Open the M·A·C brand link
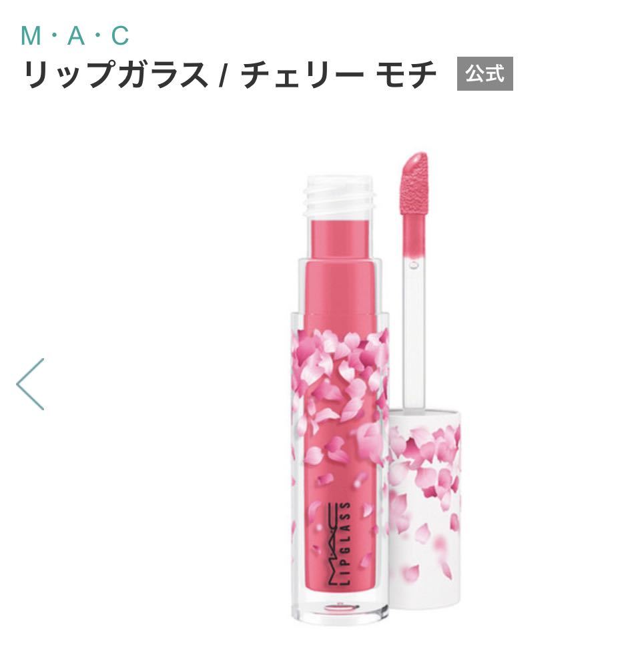644x655 pixels. [75, 35]
